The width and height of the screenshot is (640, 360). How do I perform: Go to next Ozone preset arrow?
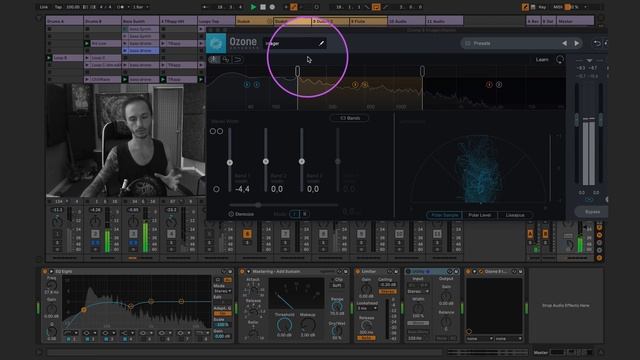pos(577,43)
